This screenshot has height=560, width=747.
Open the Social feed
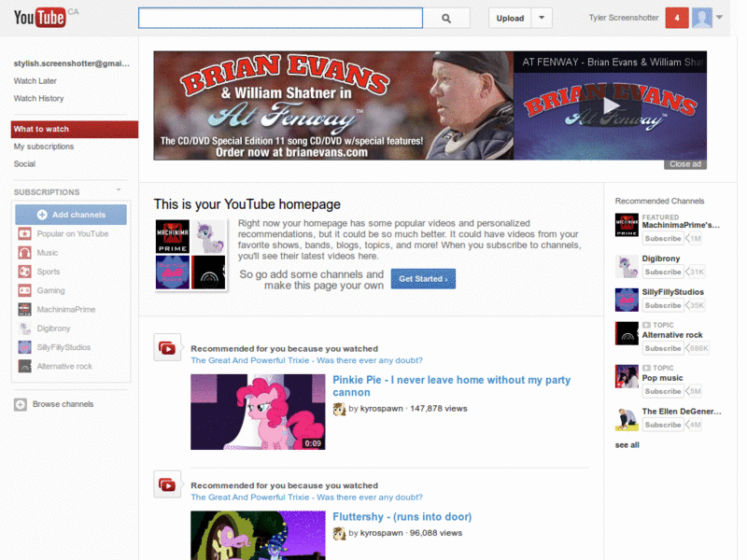point(24,164)
